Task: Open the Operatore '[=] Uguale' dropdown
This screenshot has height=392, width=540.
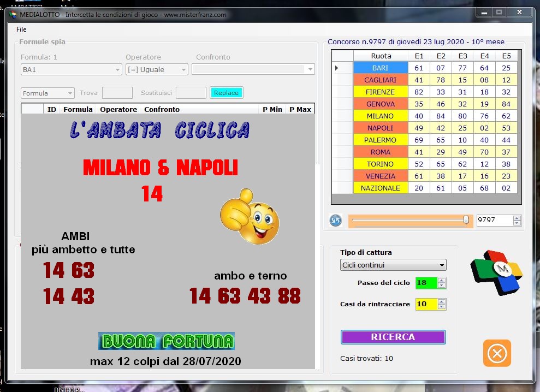Action: [x=183, y=70]
